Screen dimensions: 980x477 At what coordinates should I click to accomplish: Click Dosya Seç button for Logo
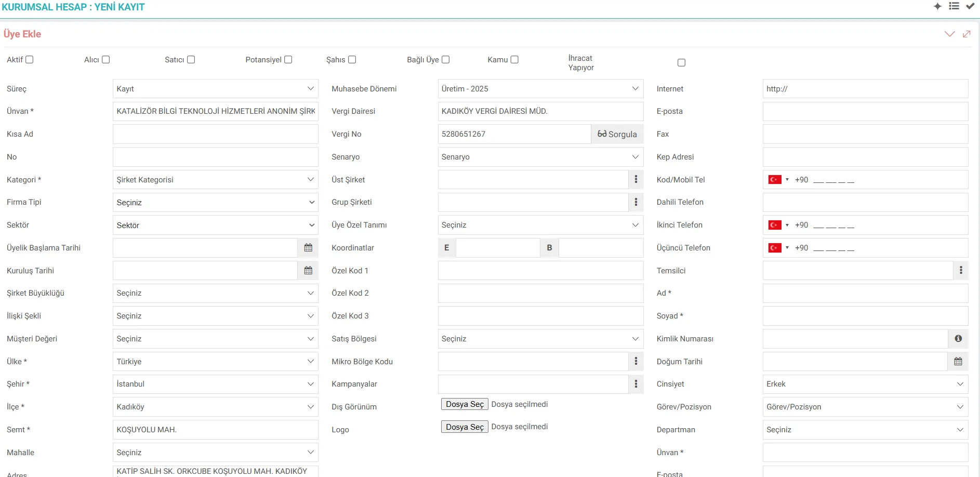(x=465, y=427)
